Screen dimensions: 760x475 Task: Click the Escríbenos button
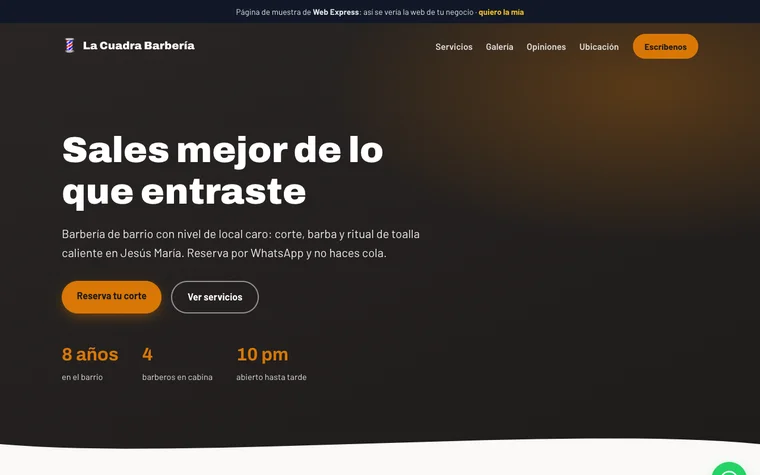[x=665, y=47]
